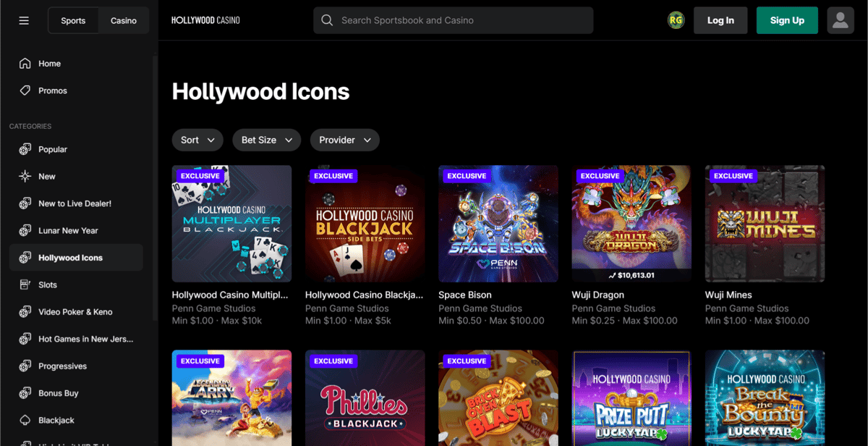The width and height of the screenshot is (868, 446).
Task: Open the Wuji Mines game thumbnail
Action: click(765, 224)
